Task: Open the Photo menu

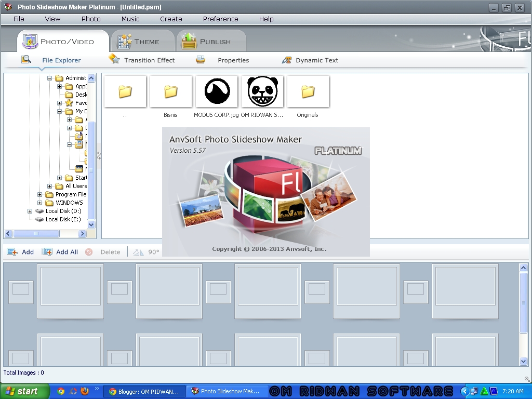Action: pyautogui.click(x=91, y=19)
